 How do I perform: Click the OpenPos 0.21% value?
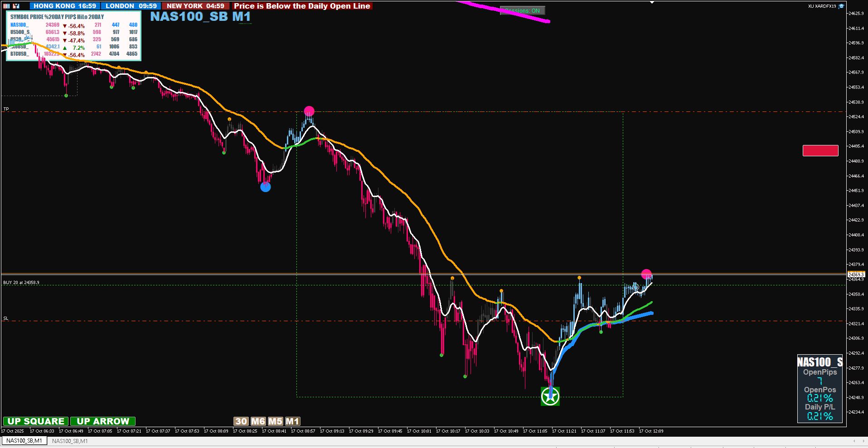click(820, 398)
